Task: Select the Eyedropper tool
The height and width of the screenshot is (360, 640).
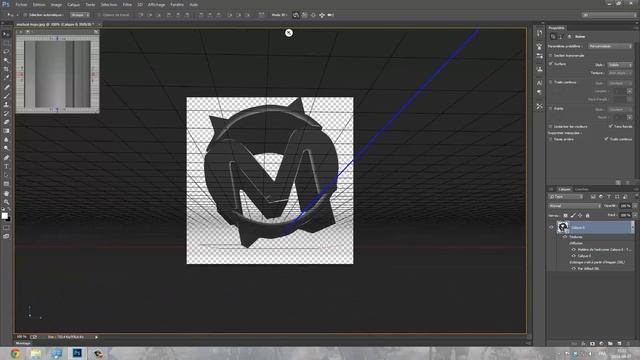Action: (x=6, y=78)
